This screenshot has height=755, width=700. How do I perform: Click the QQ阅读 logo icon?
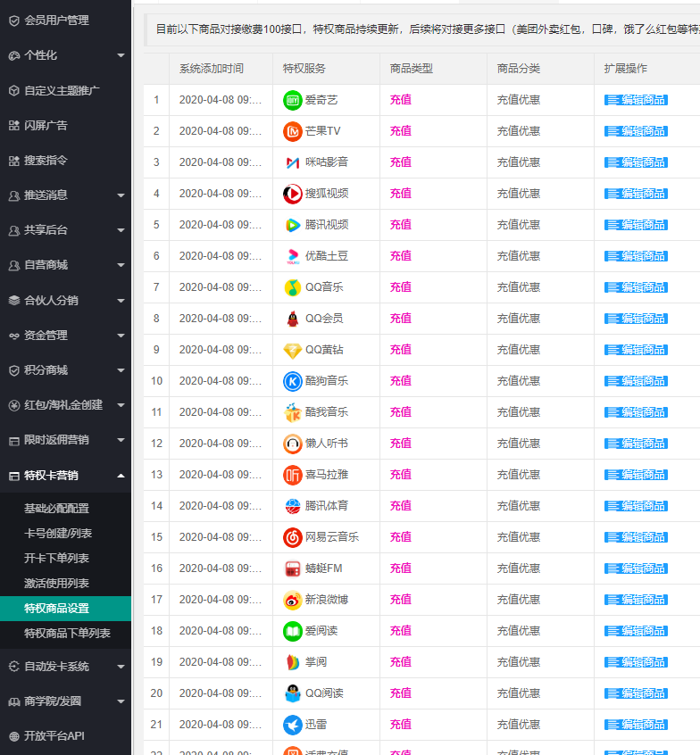click(293, 693)
